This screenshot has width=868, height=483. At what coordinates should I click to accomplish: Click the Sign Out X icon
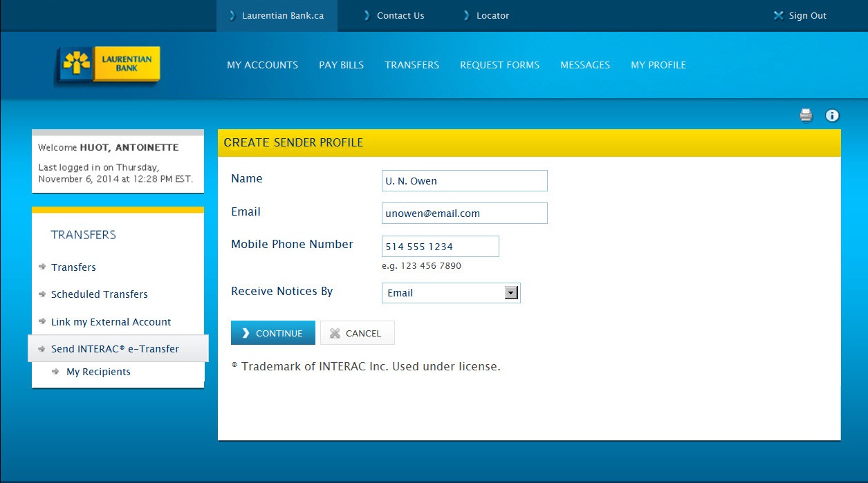[x=779, y=15]
